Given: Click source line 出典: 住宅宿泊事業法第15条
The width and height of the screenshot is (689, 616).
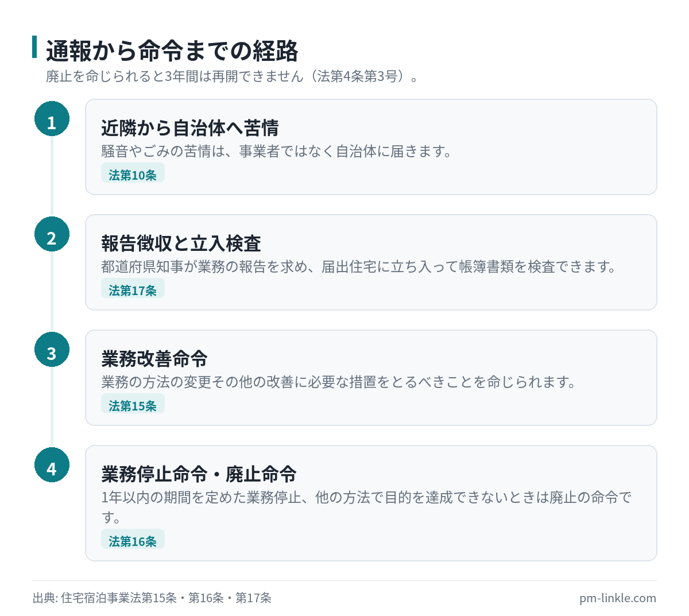Looking at the screenshot, I should 152,598.
